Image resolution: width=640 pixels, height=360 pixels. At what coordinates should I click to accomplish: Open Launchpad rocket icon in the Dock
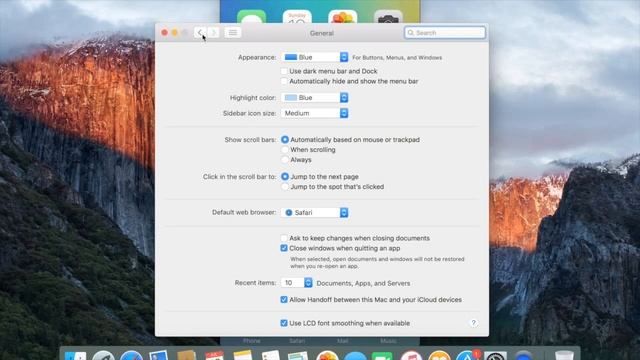point(103,355)
